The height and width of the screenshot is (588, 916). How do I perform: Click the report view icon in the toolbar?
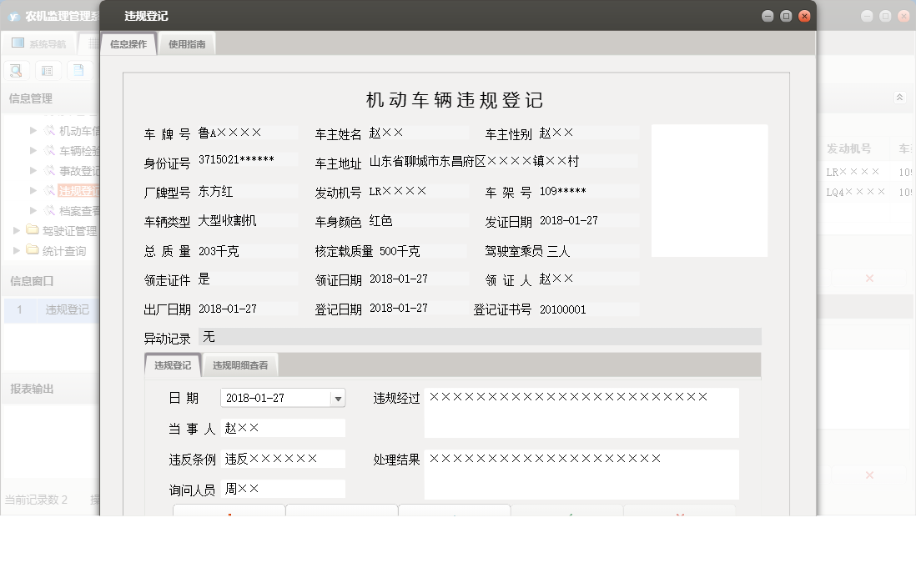click(x=48, y=70)
